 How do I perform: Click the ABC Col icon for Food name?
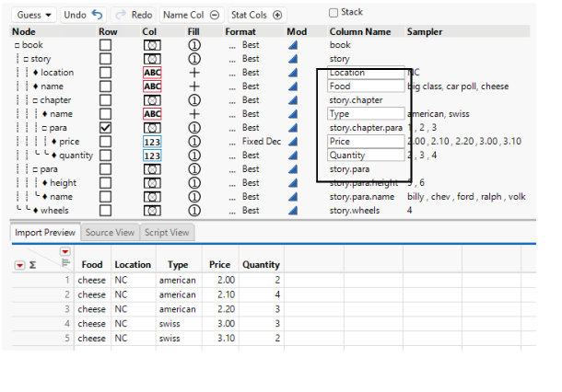tap(152, 86)
